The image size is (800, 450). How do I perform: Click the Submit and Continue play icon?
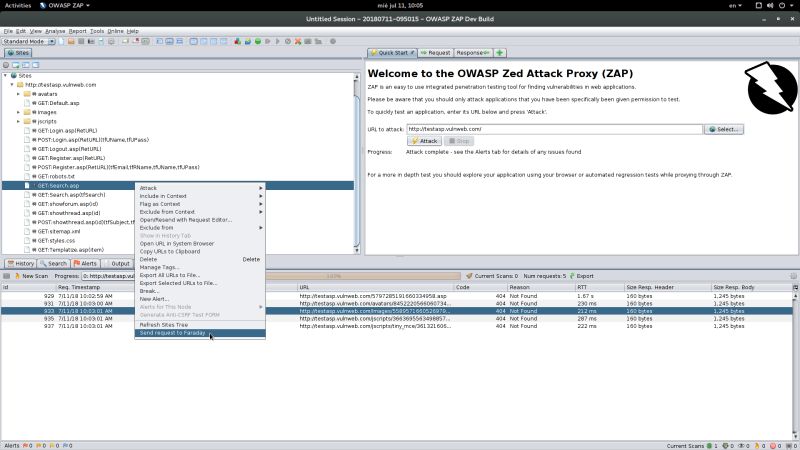278,41
